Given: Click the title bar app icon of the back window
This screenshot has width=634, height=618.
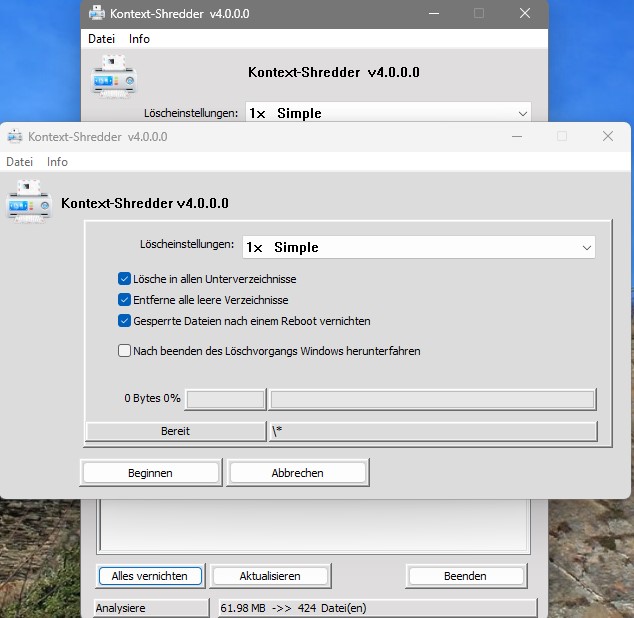Looking at the screenshot, I should click(x=97, y=13).
